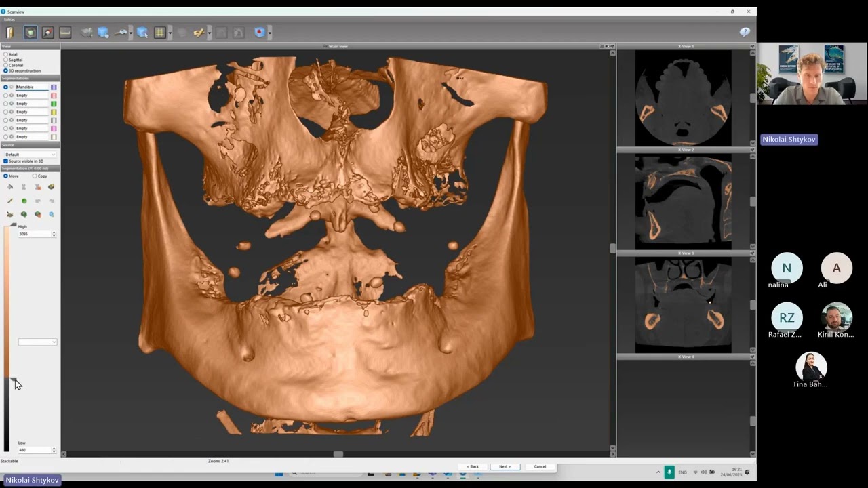Screen dimensions: 868x488
Task: Click the Cancel button
Action: click(540, 466)
